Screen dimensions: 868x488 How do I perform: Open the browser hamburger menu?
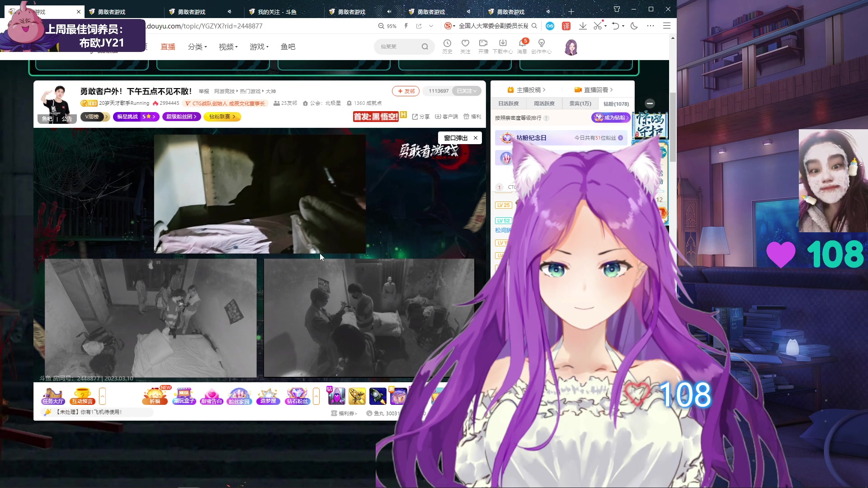point(666,26)
